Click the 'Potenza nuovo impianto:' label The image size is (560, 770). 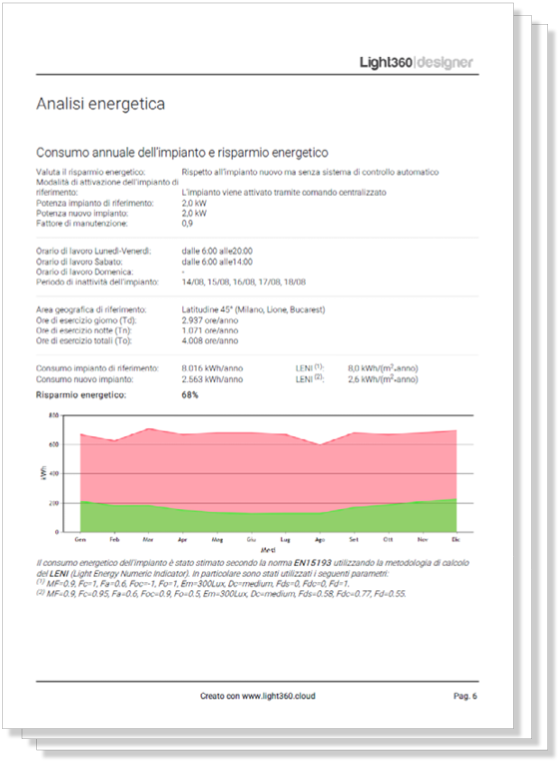(x=82, y=214)
